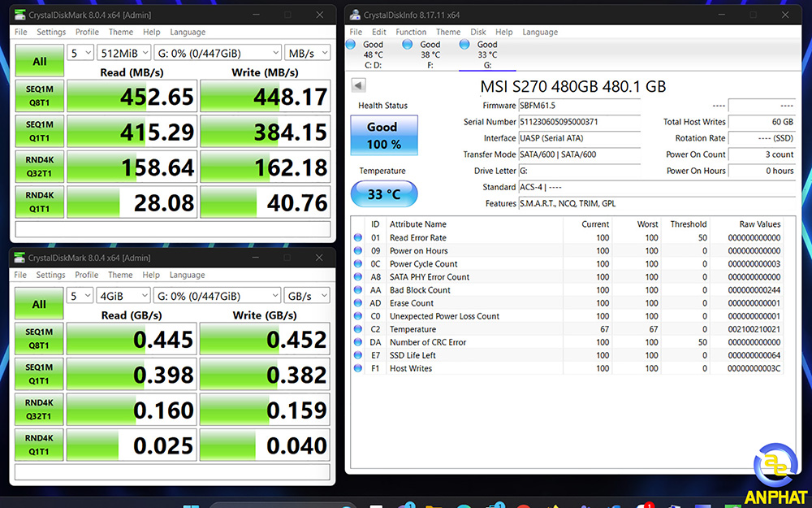Click the Power On Count 3 count field

click(762, 154)
